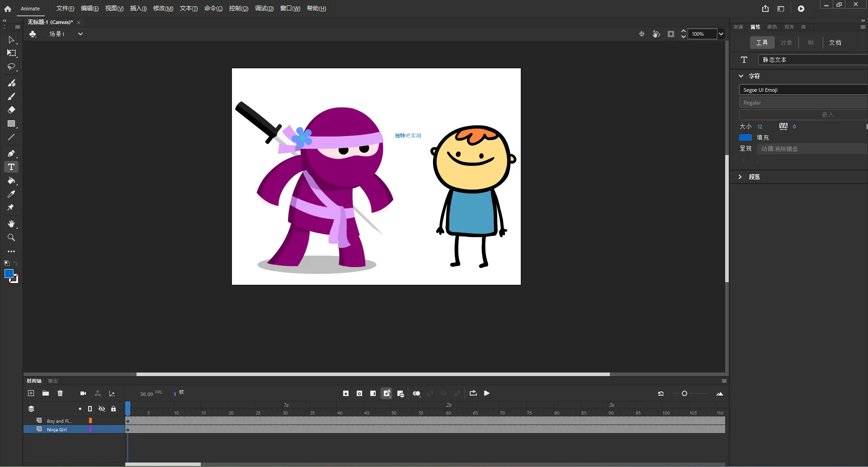Viewport: 868px width, 467px height.
Task: Select the Zoom tool
Action: [11, 238]
